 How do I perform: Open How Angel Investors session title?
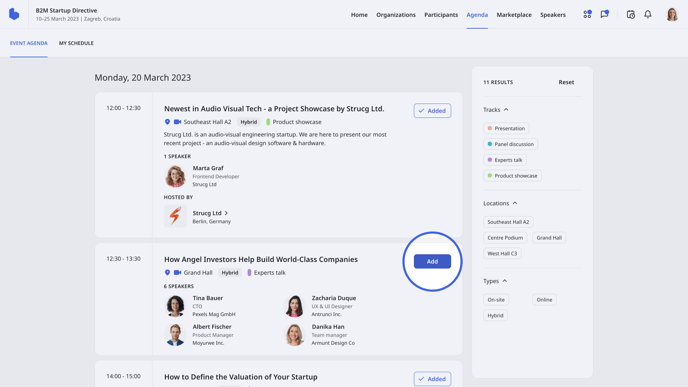261,259
